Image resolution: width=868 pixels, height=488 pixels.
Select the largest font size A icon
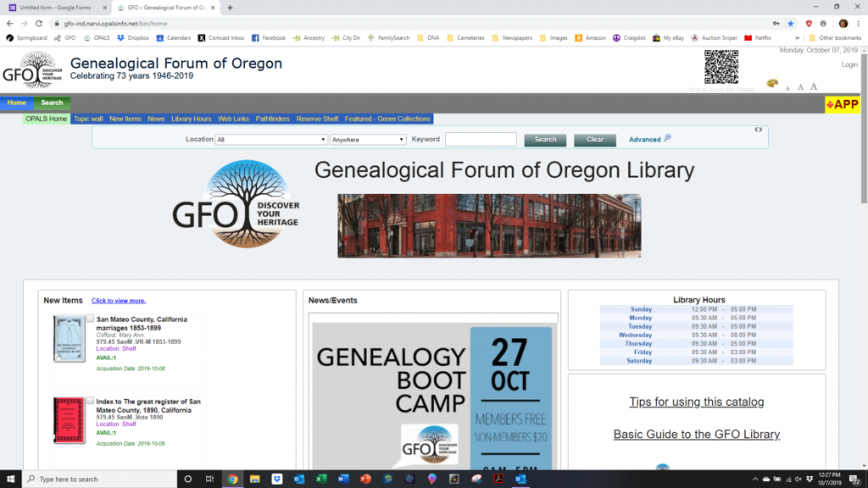(814, 86)
